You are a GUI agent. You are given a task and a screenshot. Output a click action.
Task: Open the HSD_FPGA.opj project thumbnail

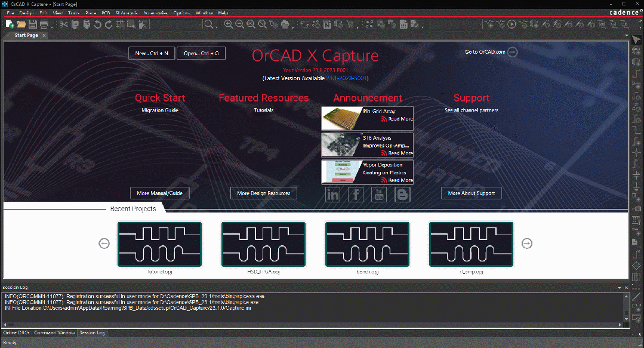(264, 245)
